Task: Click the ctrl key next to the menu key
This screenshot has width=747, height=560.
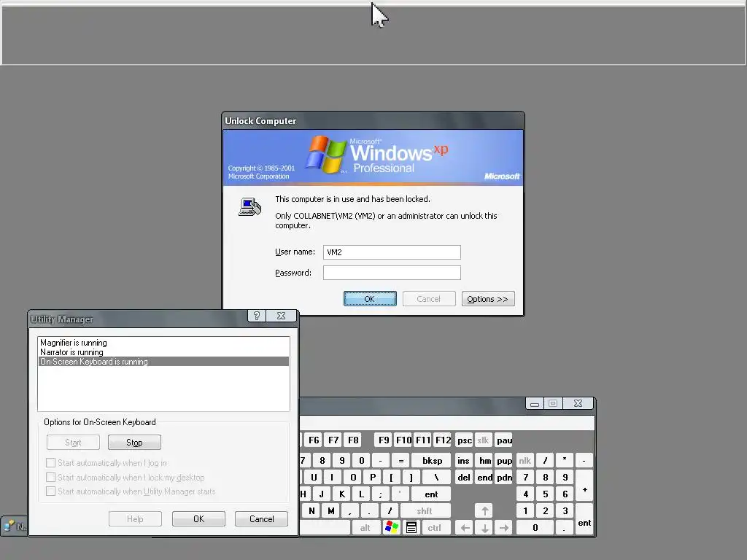Action: pyautogui.click(x=435, y=528)
